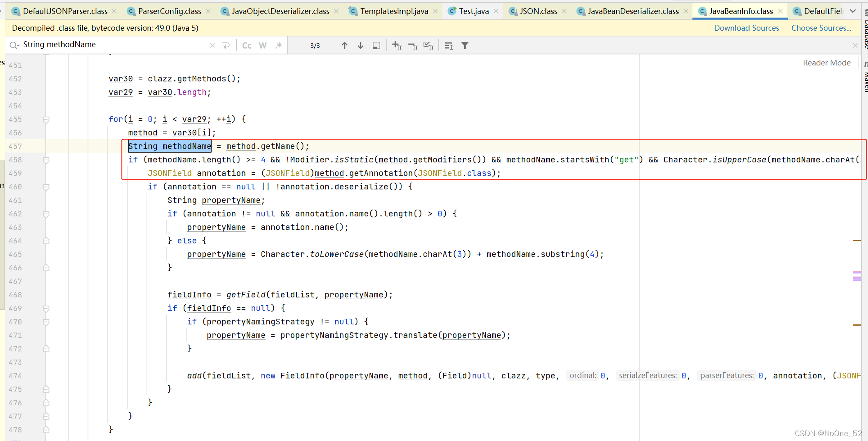Click 'clazz.getMethods()' on line 452
This screenshot has width=868, height=441.
(x=192, y=79)
